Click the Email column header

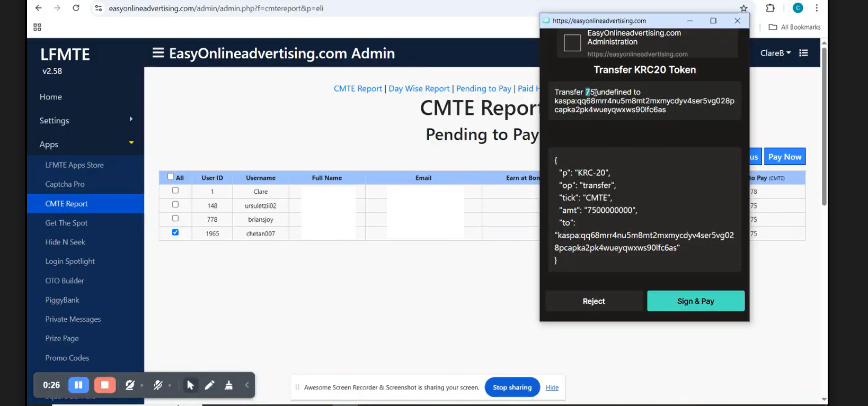pyautogui.click(x=423, y=178)
